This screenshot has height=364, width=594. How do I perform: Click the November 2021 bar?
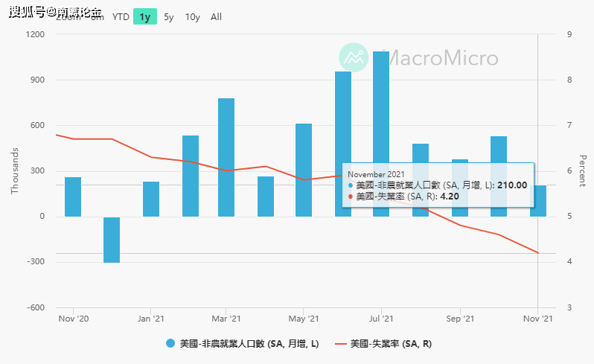point(538,201)
